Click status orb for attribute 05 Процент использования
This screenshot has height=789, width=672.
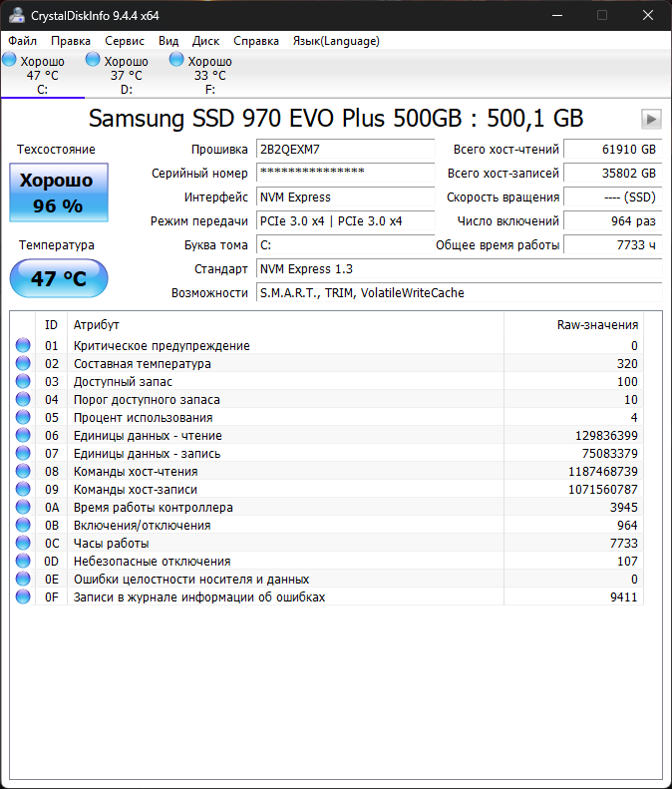tap(23, 417)
